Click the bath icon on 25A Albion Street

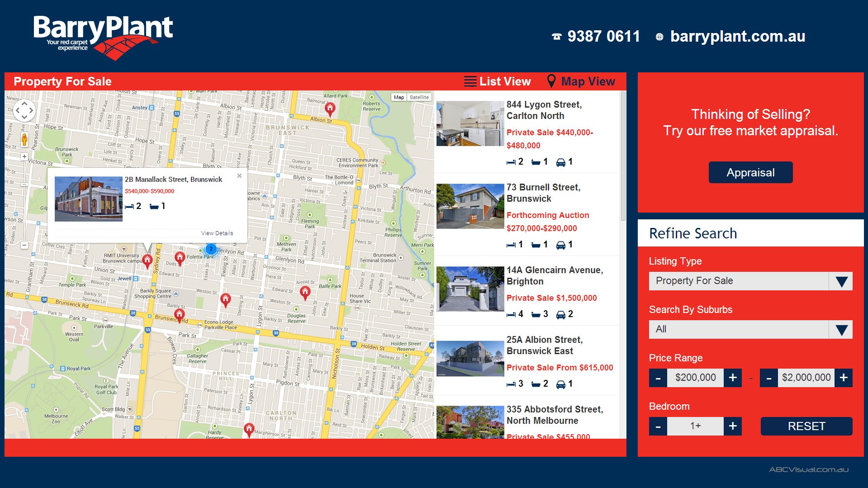(536, 384)
